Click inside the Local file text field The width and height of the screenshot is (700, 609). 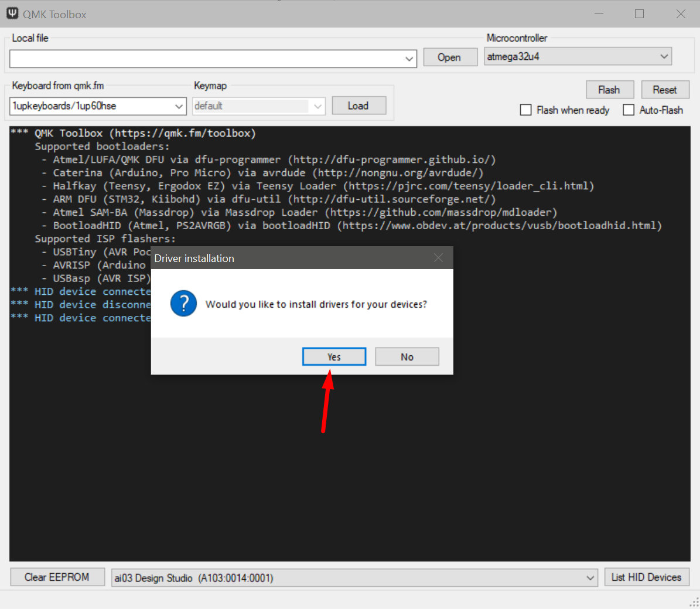pyautogui.click(x=205, y=59)
